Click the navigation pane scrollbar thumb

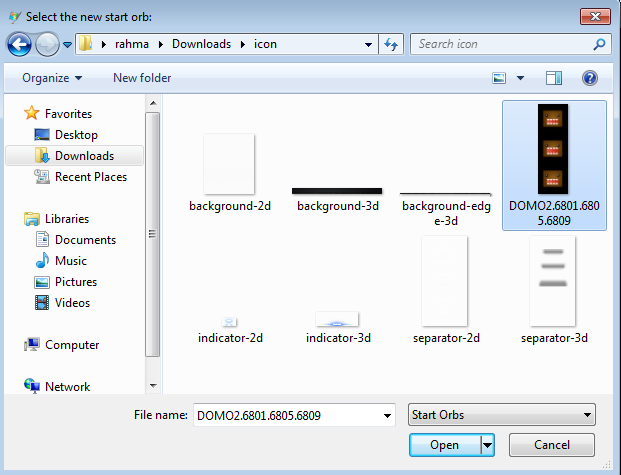[x=153, y=235]
